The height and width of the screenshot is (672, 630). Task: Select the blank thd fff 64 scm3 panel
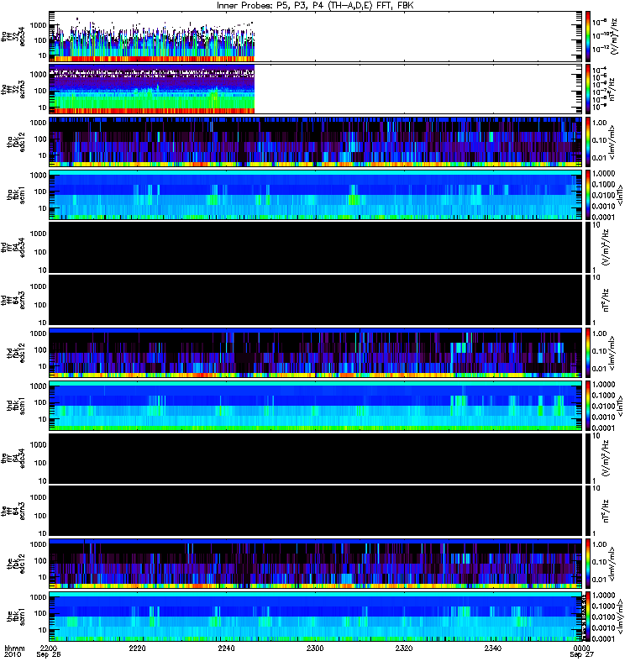[316, 300]
